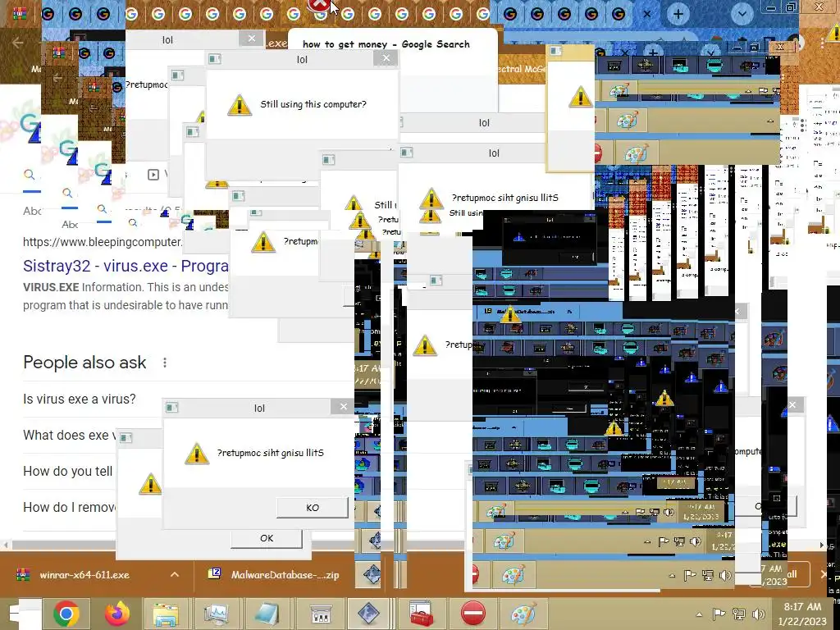The height and width of the screenshot is (630, 840).
Task: Launch Firefox from the taskbar
Action: click(x=116, y=614)
